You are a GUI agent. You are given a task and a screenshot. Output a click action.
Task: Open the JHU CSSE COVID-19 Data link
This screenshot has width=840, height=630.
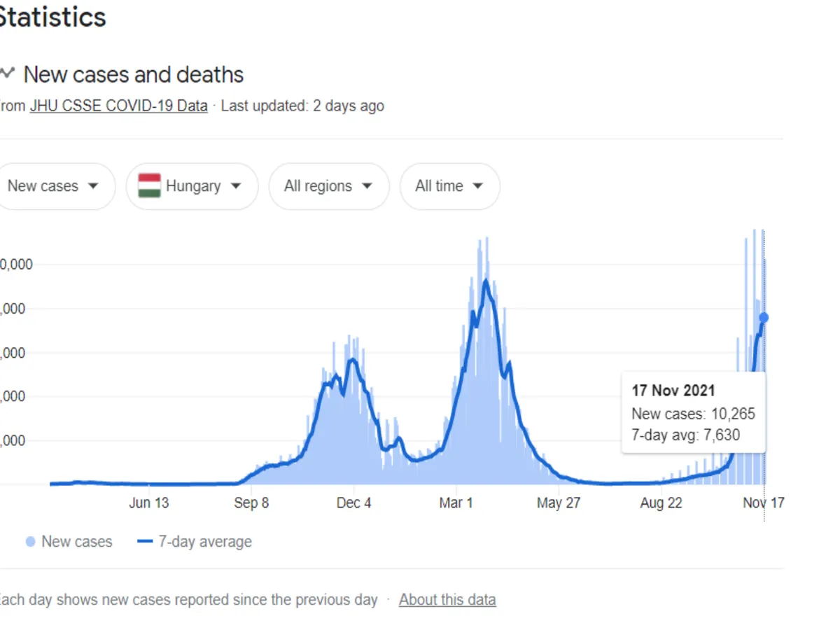[118, 106]
